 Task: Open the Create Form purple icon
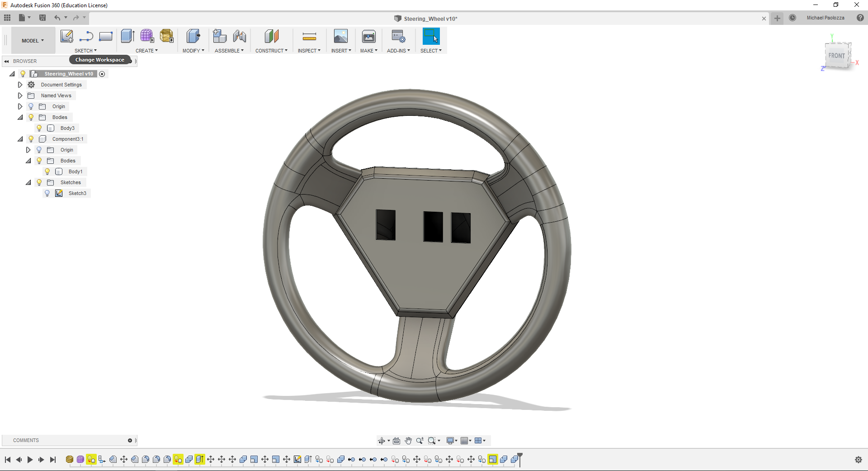[147, 36]
